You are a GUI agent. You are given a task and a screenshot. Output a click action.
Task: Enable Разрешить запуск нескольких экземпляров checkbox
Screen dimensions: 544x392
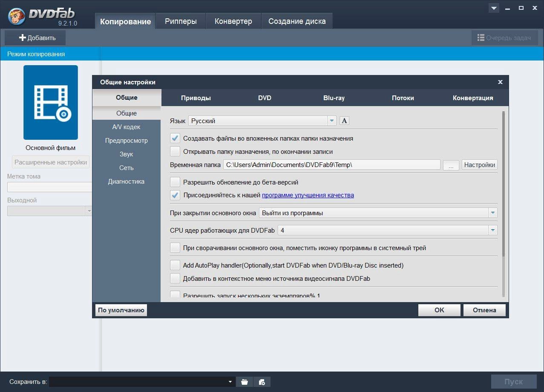point(175,295)
